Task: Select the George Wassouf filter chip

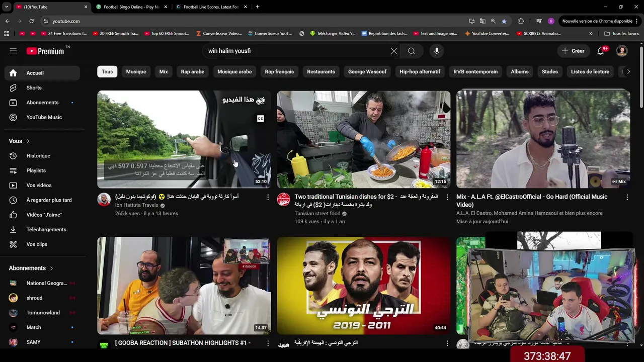Action: coord(367,71)
